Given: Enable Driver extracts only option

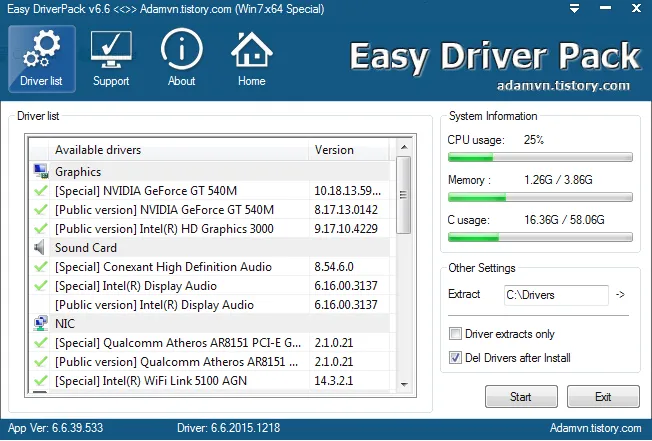Looking at the screenshot, I should (x=455, y=334).
